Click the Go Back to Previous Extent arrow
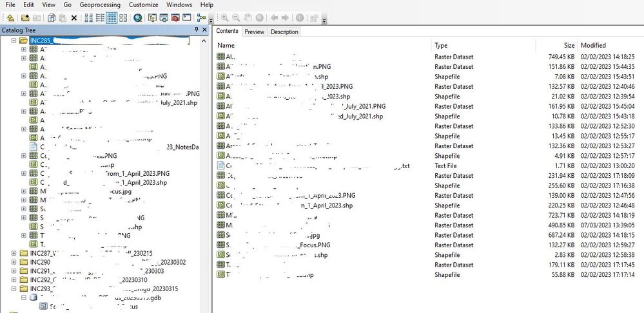Screen dimensions: 644x313 [x=274, y=17]
